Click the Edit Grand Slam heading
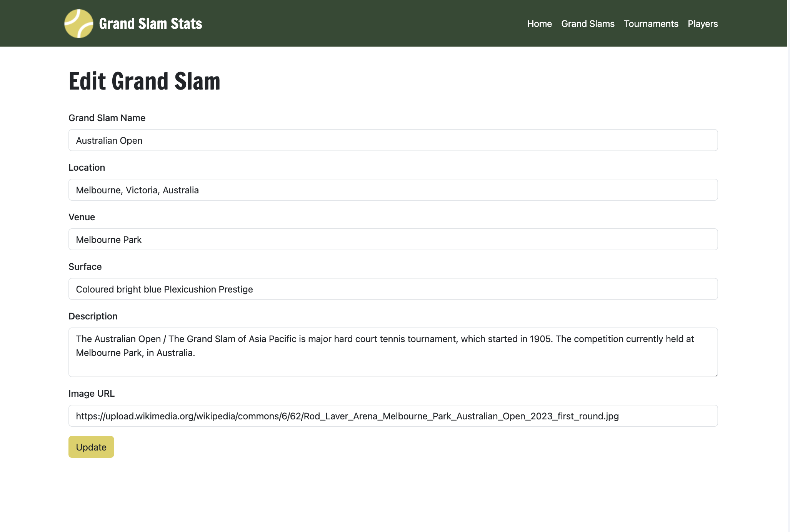The image size is (790, 532). 145,81
